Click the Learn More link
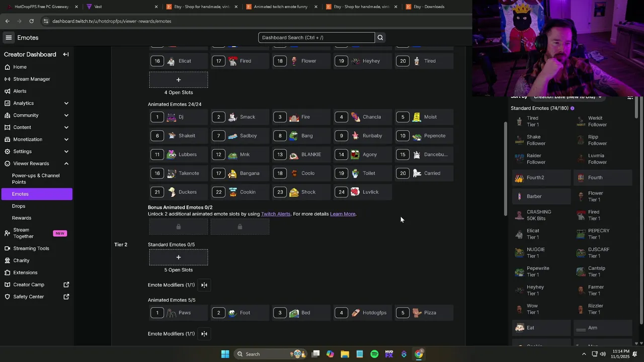644x362 pixels. [343, 214]
